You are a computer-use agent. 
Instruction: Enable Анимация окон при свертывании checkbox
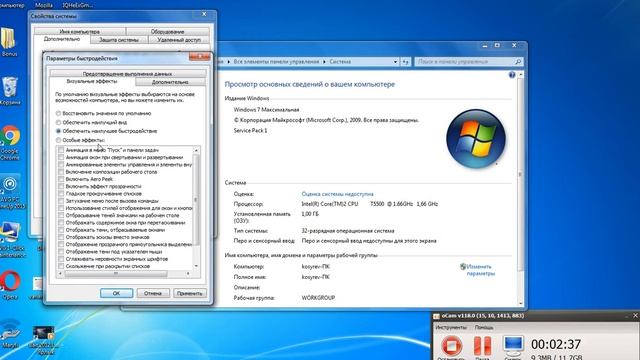61,157
